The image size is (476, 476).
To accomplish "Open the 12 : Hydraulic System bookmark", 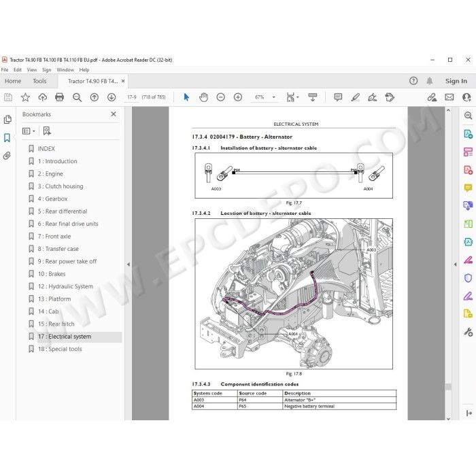I will coord(65,286).
